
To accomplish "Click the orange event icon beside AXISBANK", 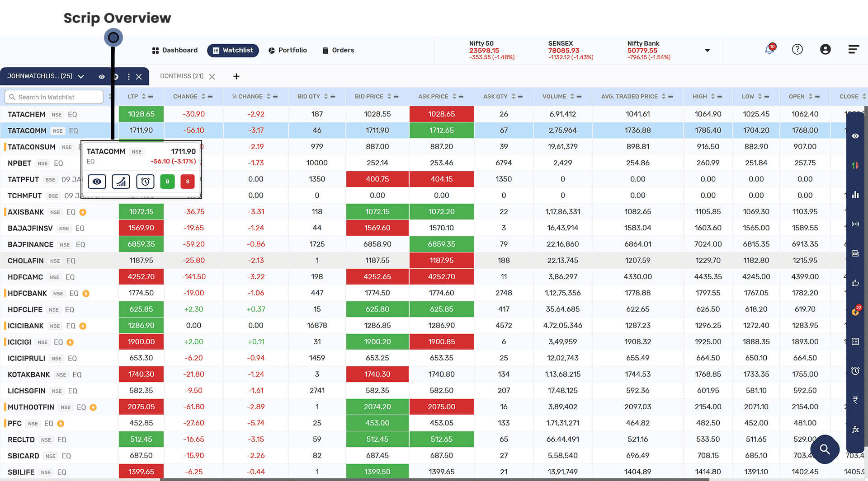I will pyautogui.click(x=83, y=212).
